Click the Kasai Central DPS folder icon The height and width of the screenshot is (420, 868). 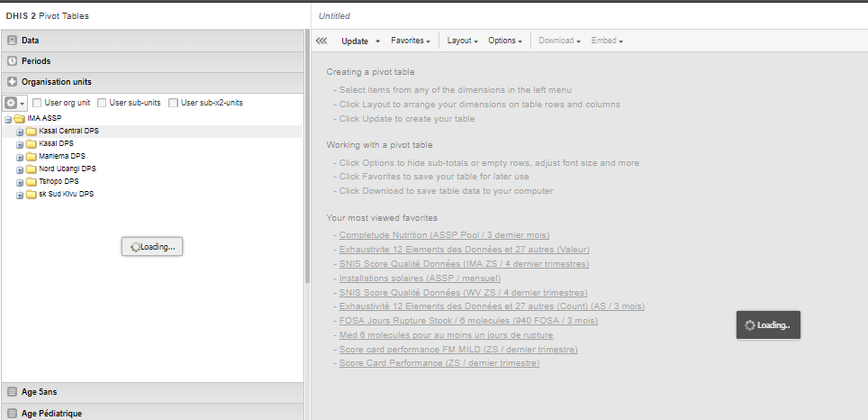[x=32, y=132]
